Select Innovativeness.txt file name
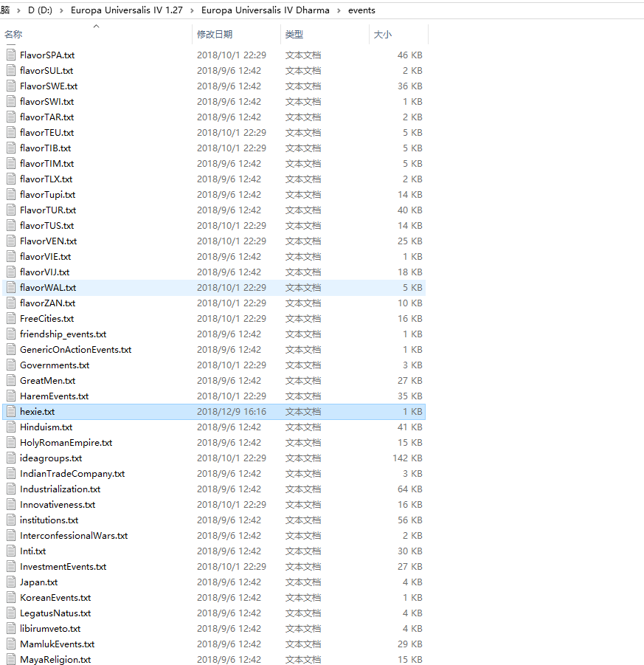This screenshot has height=665, width=644. [x=58, y=505]
